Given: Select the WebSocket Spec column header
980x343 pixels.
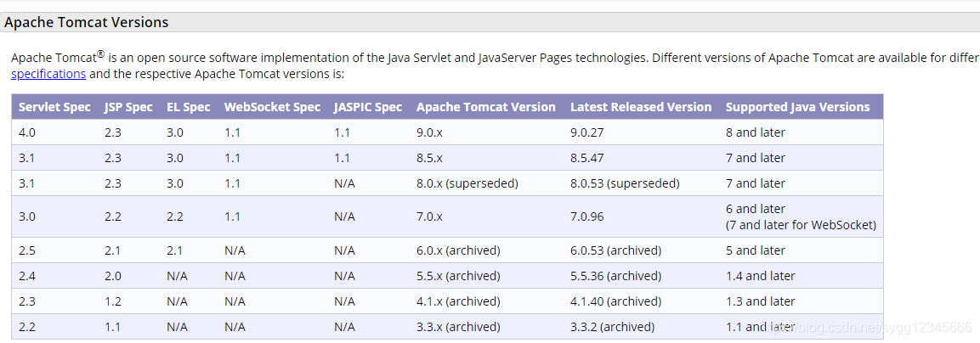Looking at the screenshot, I should click(272, 107).
